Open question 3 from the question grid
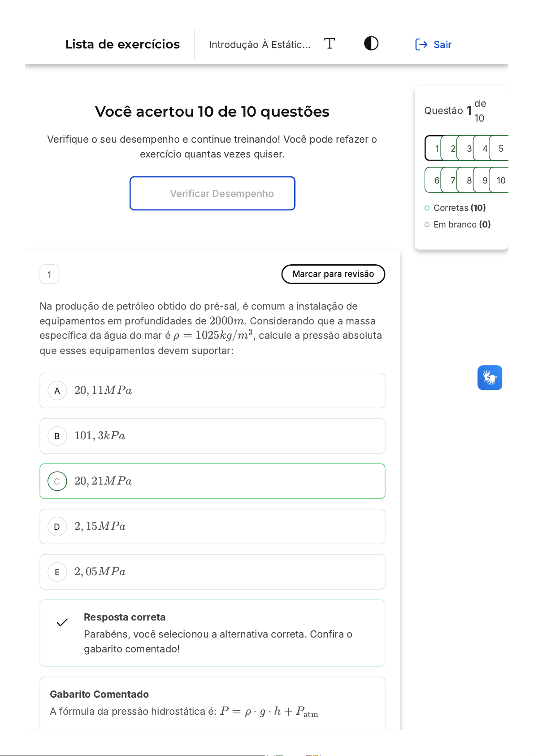The width and height of the screenshot is (534, 756). (x=467, y=149)
